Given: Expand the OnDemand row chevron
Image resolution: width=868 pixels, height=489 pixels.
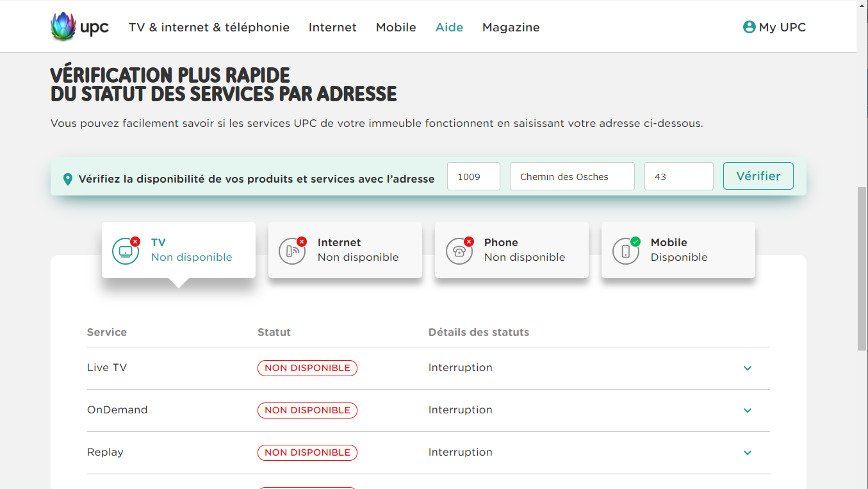Looking at the screenshot, I should tap(747, 411).
